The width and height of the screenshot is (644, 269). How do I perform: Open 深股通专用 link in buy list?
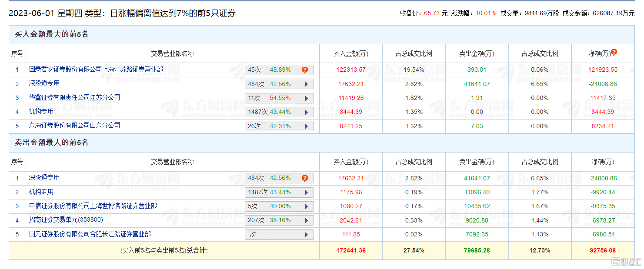point(44,83)
